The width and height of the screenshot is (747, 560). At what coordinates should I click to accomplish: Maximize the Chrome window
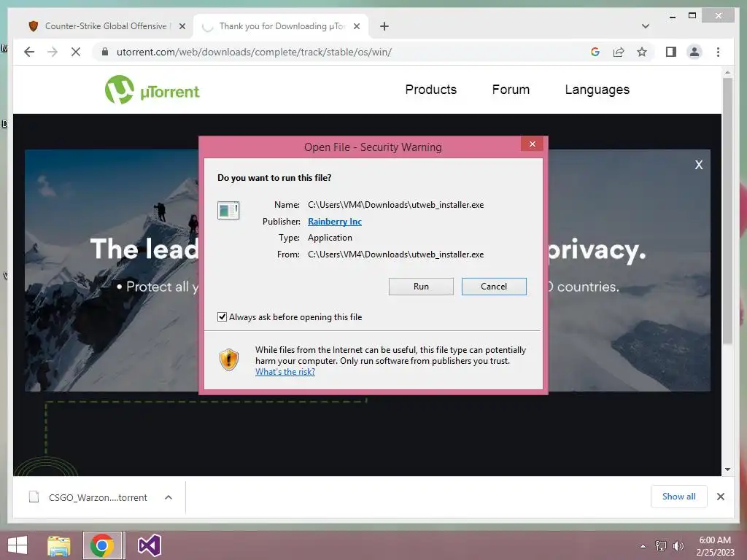[692, 16]
